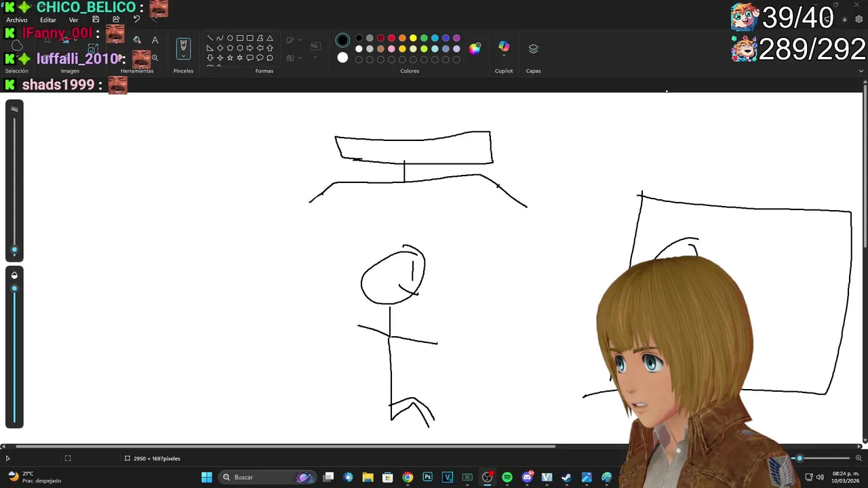Choose the Diamond shape

click(220, 48)
